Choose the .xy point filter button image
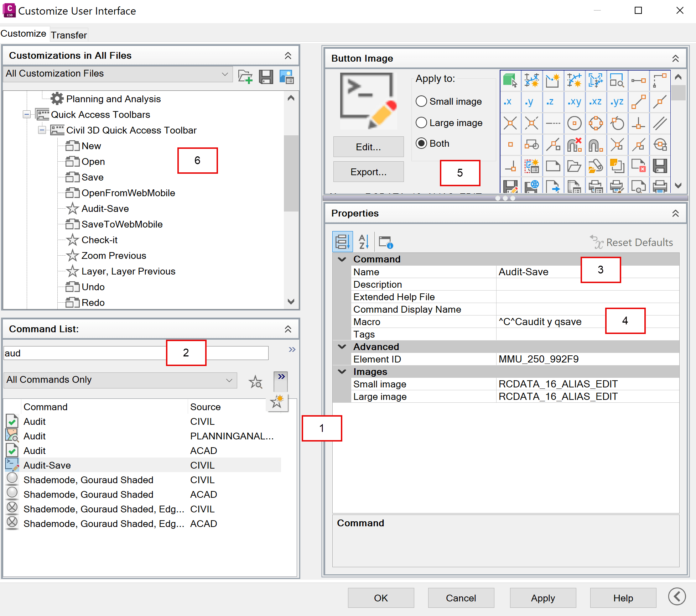The width and height of the screenshot is (696, 616). 574,102
